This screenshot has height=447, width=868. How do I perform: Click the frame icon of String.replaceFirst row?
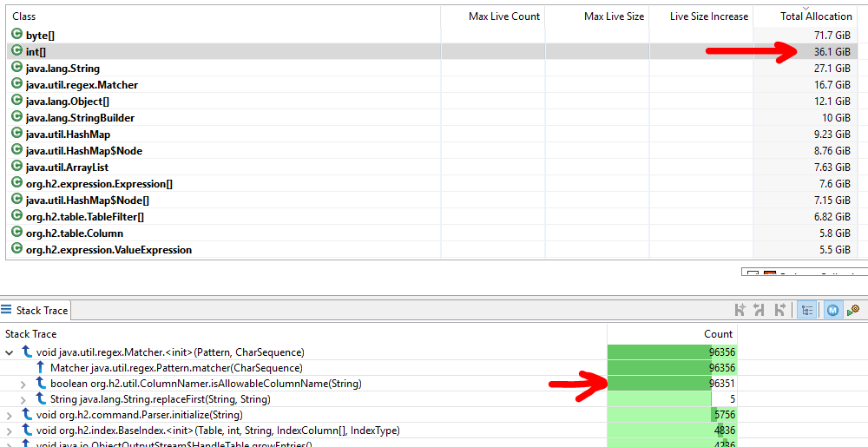(41, 398)
